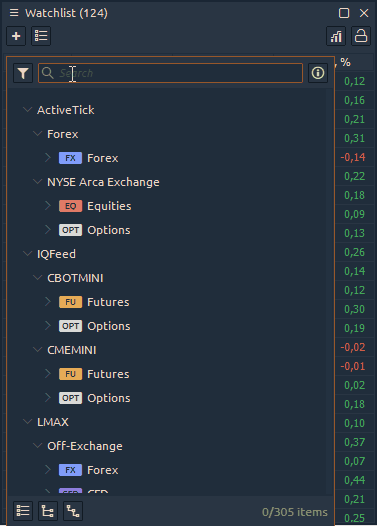Viewport: 377px width, 526px height.
Task: Switch to flat list view at the bottom
Action: (23, 511)
